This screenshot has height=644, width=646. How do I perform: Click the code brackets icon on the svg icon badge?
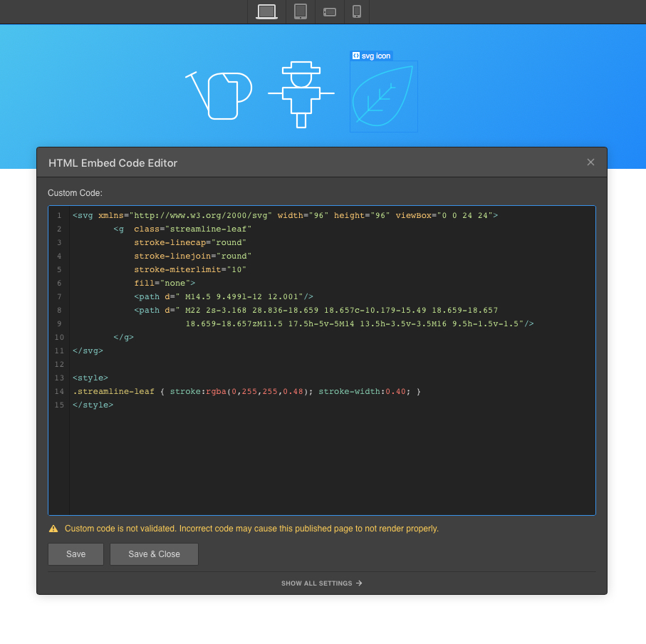355,55
